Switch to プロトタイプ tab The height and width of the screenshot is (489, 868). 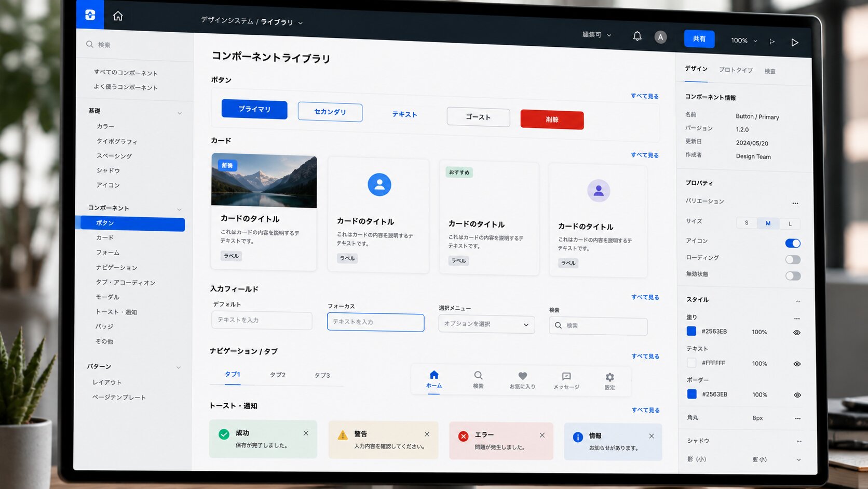coord(736,70)
